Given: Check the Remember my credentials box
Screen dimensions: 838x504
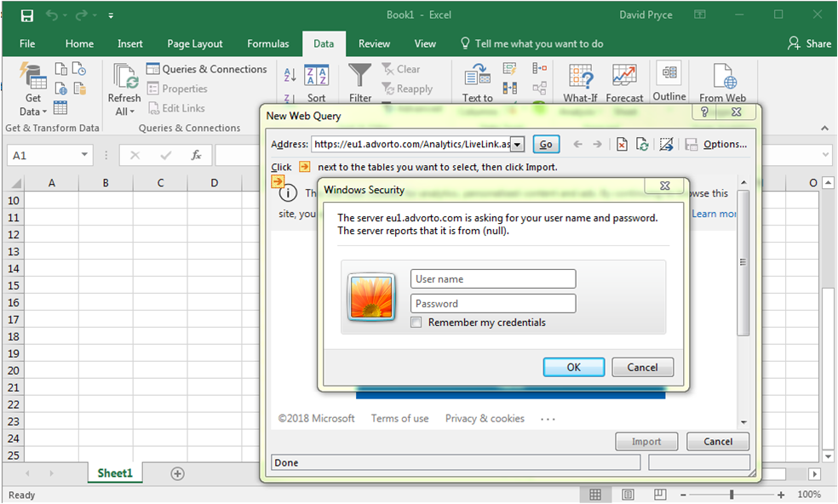Looking at the screenshot, I should pyautogui.click(x=416, y=323).
